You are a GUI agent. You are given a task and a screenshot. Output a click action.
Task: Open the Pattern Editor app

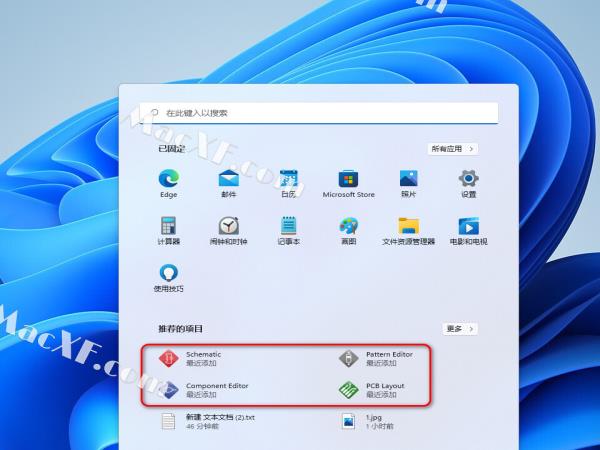pyautogui.click(x=376, y=359)
